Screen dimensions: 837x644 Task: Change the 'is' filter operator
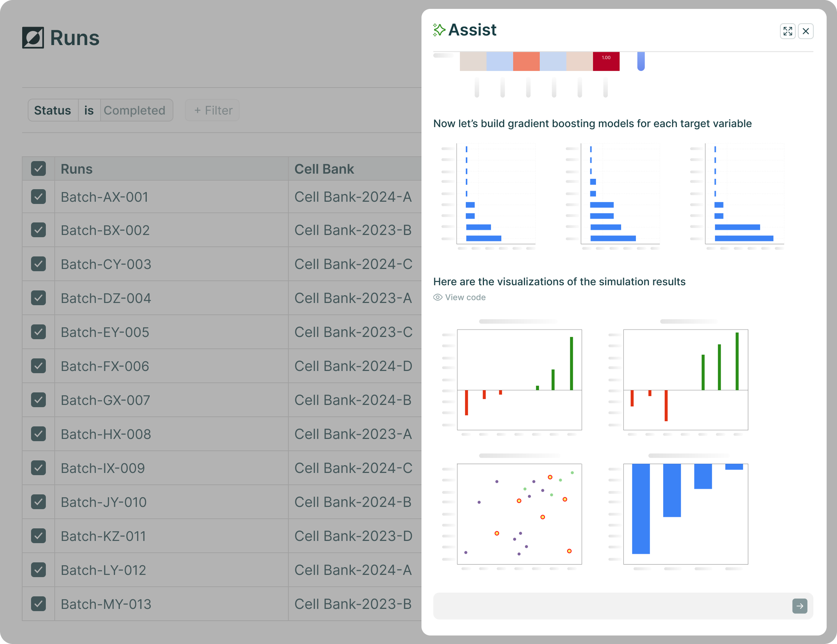coord(89,110)
